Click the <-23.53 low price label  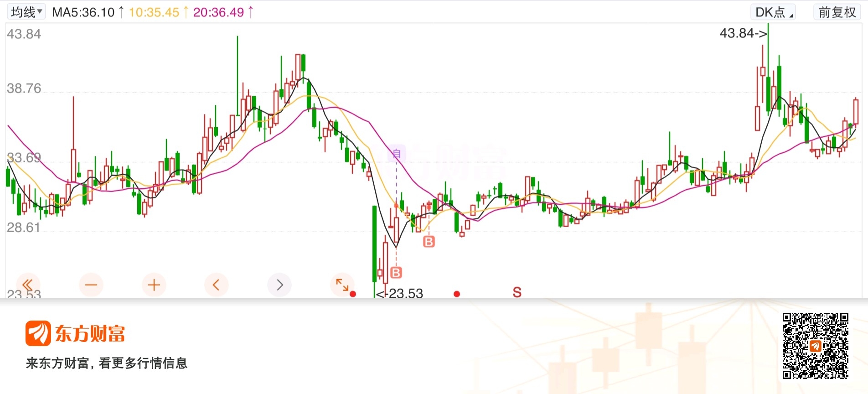point(400,293)
